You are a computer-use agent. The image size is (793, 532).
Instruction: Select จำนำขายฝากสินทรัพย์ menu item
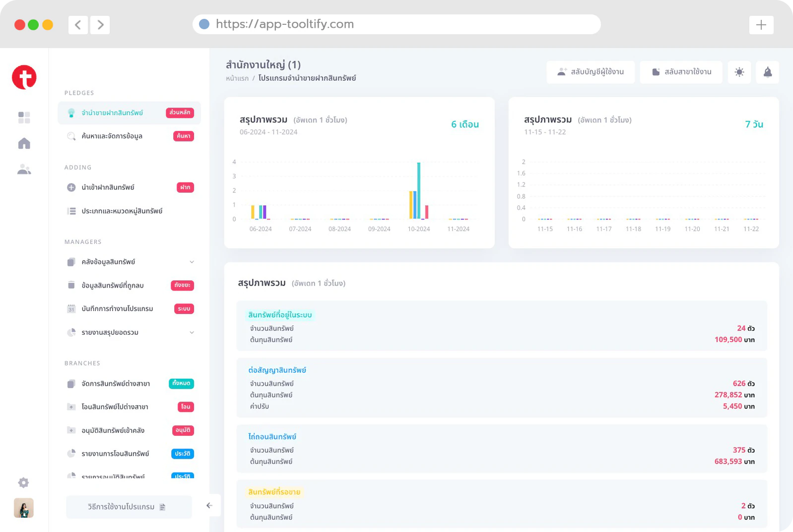pos(130,113)
